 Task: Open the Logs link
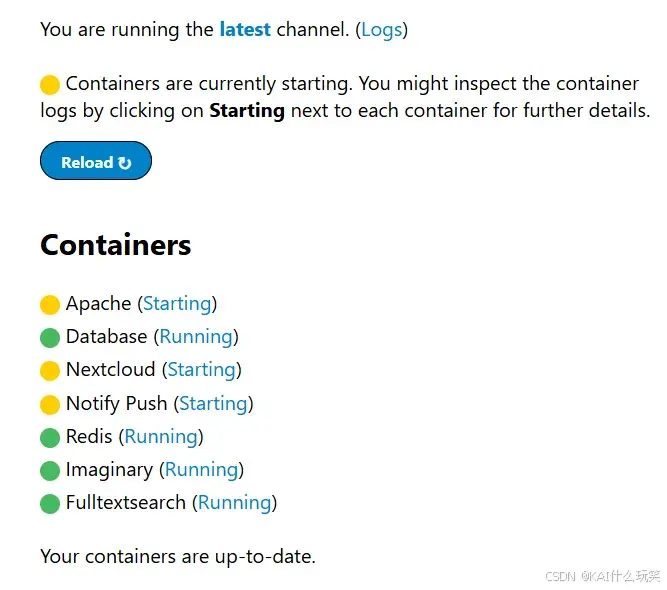click(382, 30)
